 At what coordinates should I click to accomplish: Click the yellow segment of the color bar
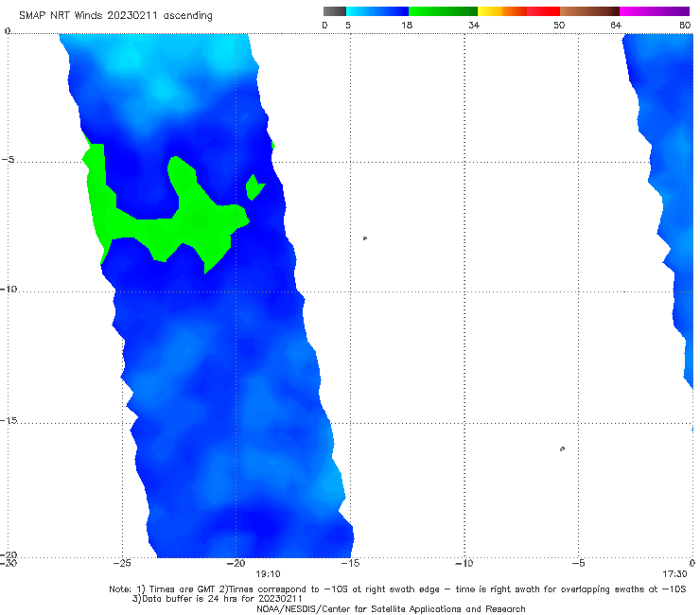point(490,11)
